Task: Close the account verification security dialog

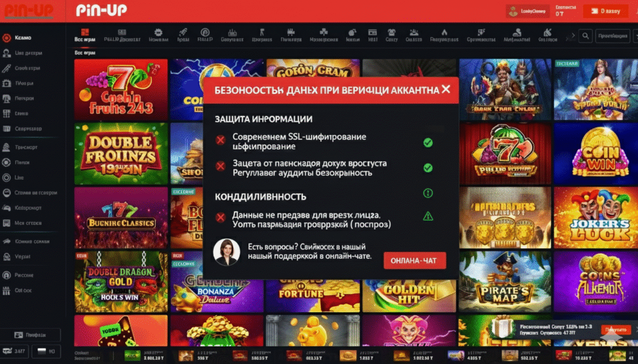Action: tap(446, 89)
